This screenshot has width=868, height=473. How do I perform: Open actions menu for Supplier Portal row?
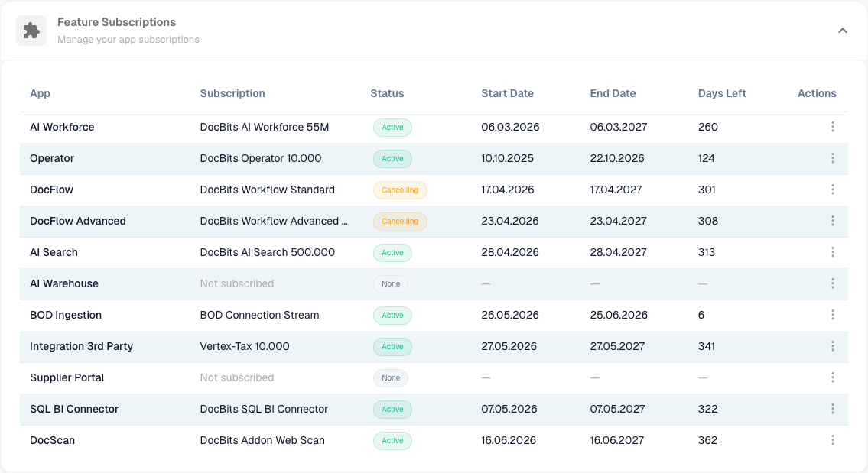coord(832,377)
